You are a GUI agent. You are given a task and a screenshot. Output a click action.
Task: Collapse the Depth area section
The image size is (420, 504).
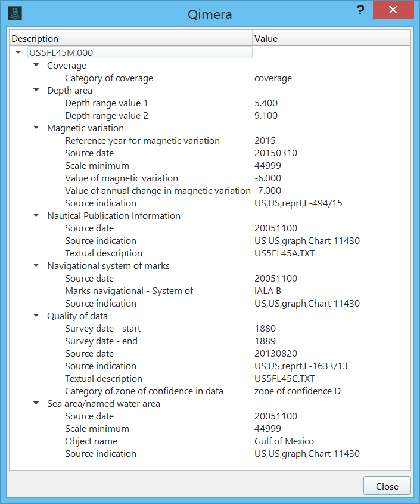[x=36, y=90]
